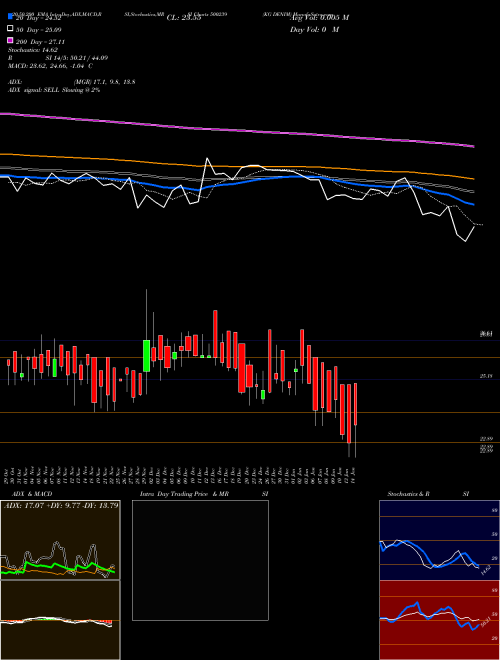This screenshot has height=660, width=500.
Task: Click the 'Intra Day Trading Price & MRSI' heading
Action: click(204, 494)
